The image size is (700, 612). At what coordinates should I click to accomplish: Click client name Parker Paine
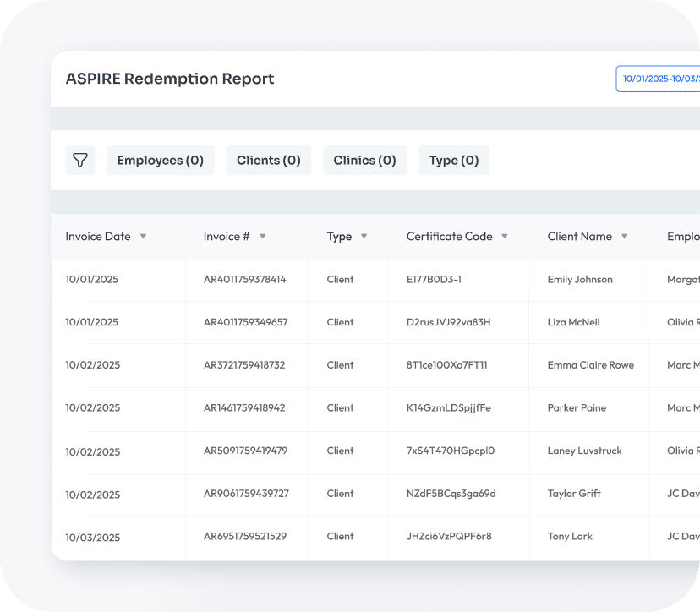(x=577, y=407)
